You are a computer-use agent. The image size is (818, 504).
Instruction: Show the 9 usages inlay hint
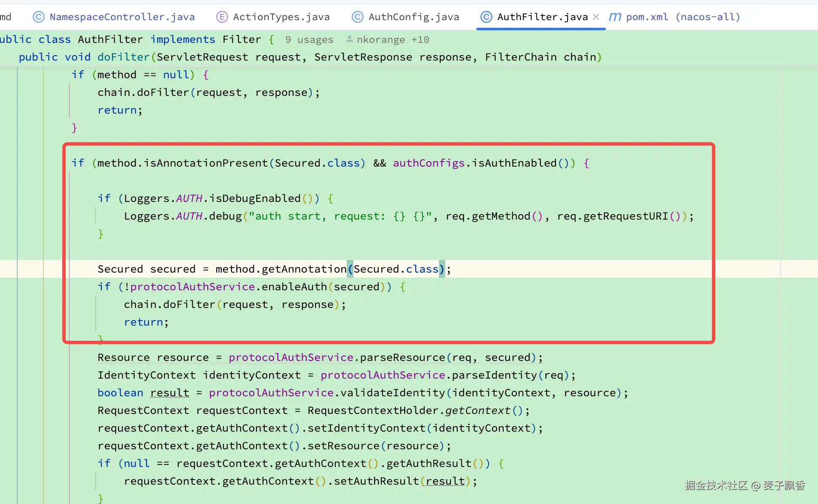(x=309, y=40)
